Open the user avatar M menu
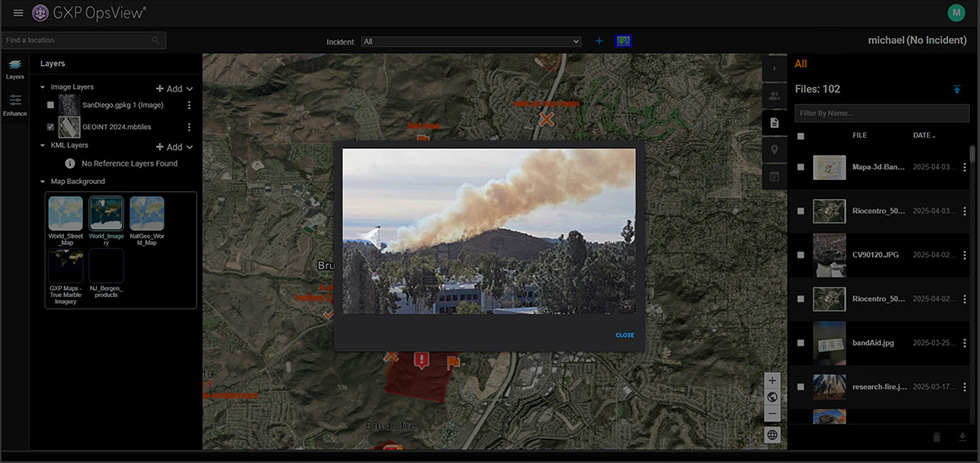The height and width of the screenshot is (463, 980). click(956, 12)
